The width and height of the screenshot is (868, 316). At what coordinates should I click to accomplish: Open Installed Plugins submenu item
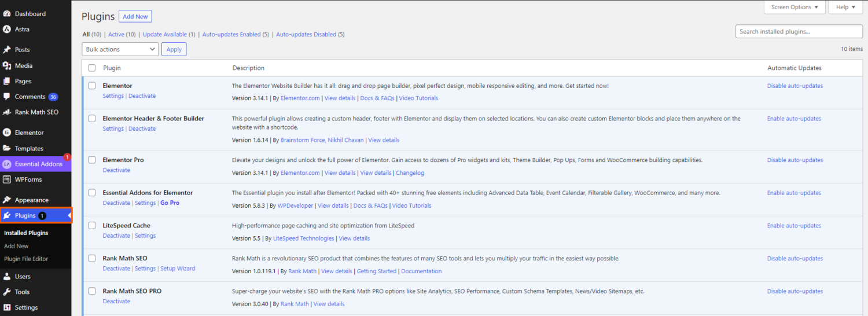(26, 233)
